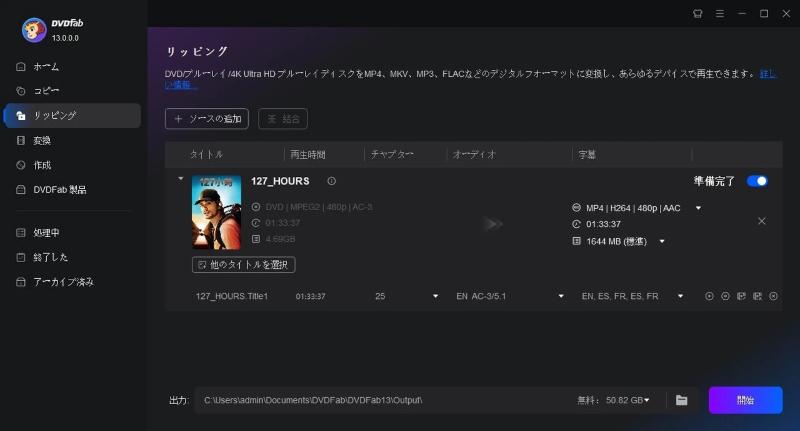Open the subtitle EN, ES, FR dropdown
This screenshot has height=431, width=800.
(680, 296)
